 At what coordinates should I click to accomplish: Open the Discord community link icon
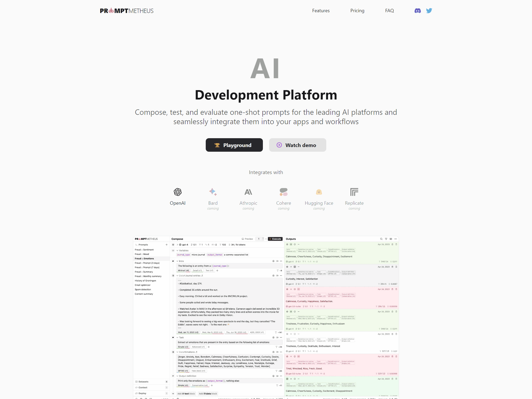(417, 11)
